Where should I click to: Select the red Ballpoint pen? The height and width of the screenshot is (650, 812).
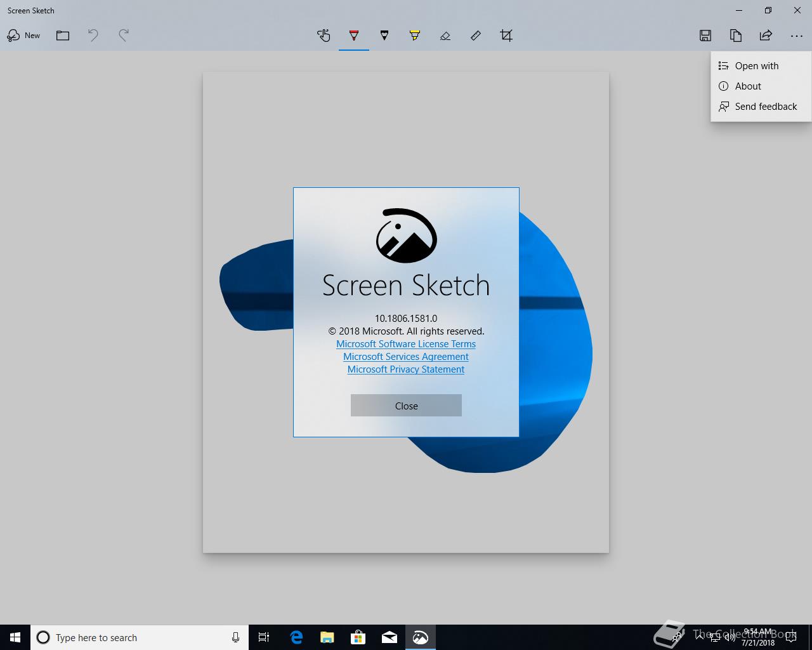(354, 36)
